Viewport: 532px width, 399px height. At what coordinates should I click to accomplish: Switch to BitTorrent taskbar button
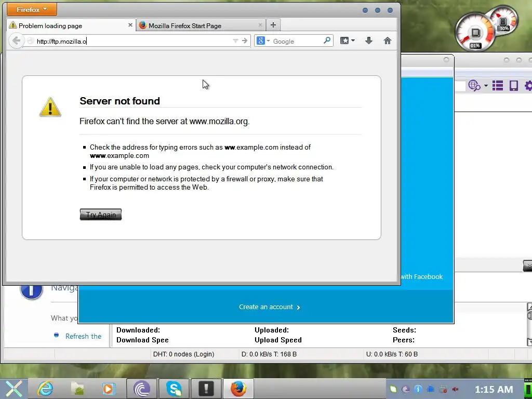(142, 389)
